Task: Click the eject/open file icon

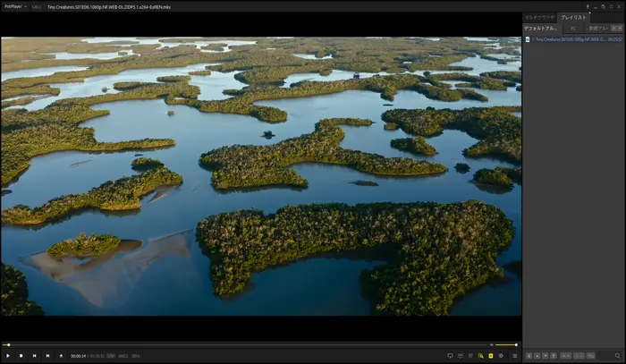Action: pos(61,355)
